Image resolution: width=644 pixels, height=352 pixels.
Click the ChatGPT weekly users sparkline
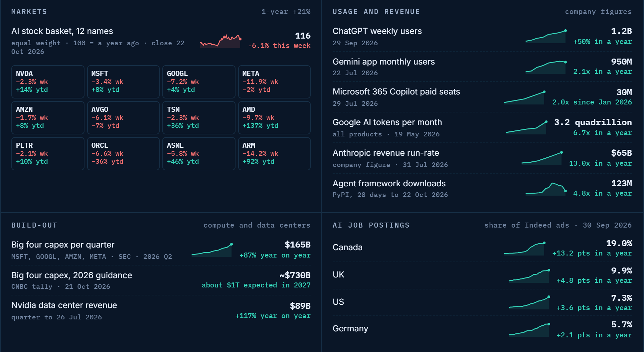click(546, 36)
